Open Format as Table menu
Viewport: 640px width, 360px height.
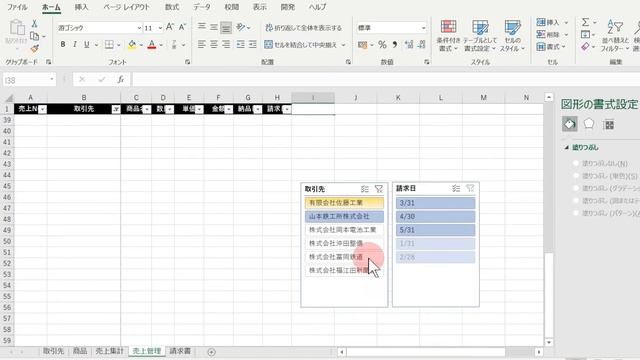pos(480,36)
